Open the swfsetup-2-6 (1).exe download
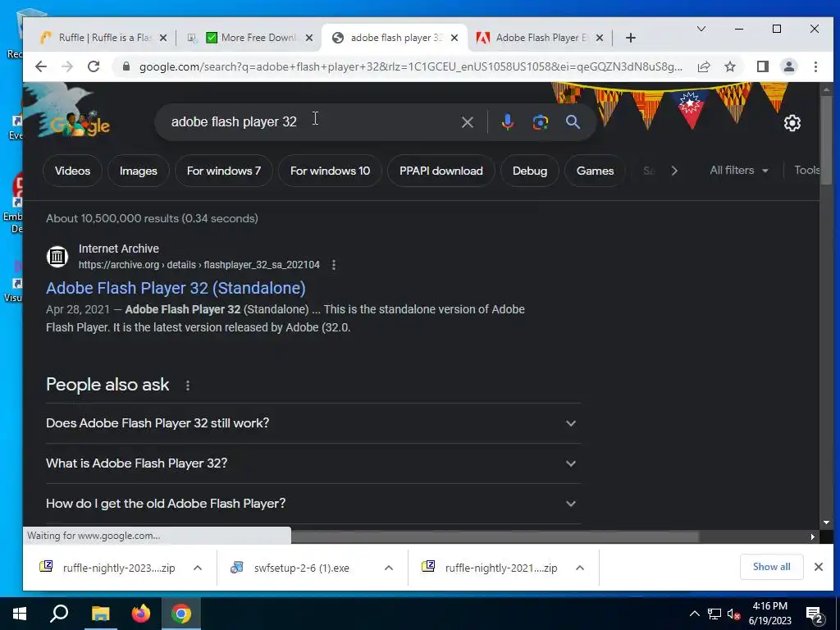Viewport: 840px width, 630px height. click(290, 568)
